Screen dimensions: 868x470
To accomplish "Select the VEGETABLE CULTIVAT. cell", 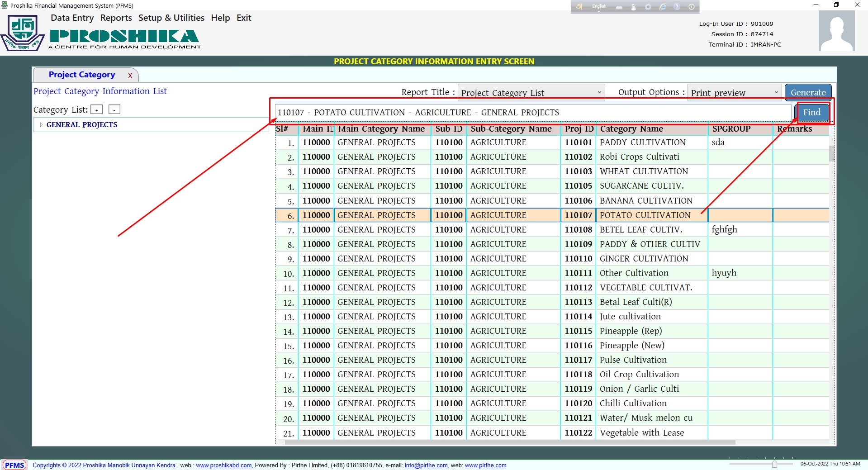I will (652, 288).
